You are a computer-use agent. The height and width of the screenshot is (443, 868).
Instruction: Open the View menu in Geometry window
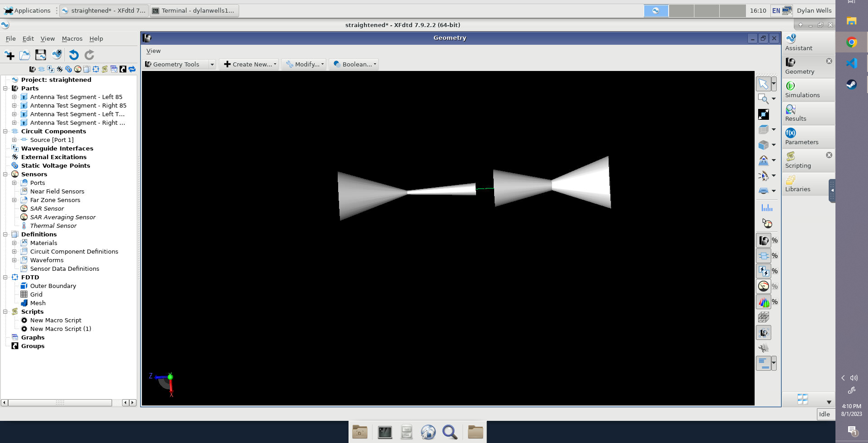tap(153, 51)
